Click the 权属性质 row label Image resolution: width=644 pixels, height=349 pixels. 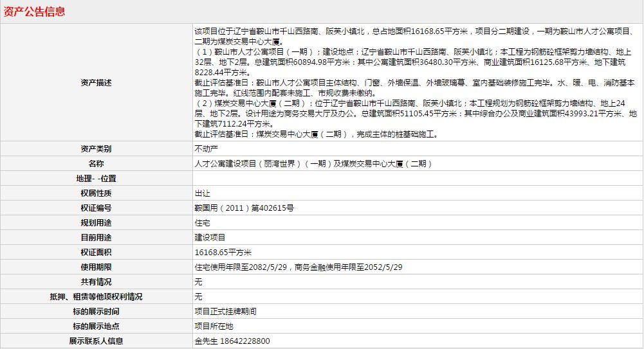(x=96, y=193)
